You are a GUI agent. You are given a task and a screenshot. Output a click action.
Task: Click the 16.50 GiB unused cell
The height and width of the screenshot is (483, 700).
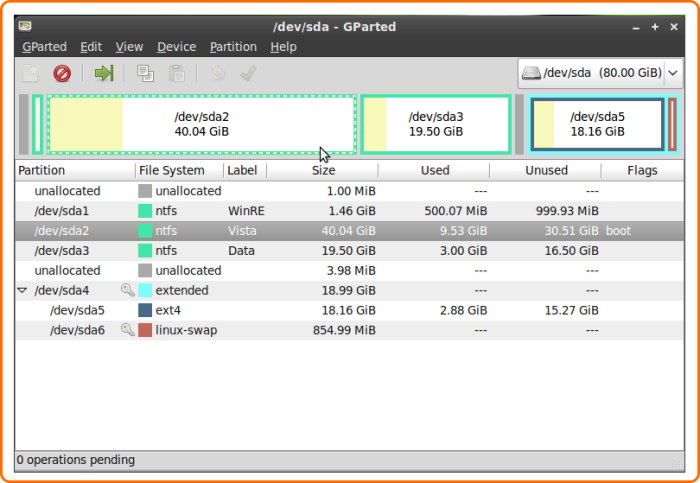click(571, 251)
